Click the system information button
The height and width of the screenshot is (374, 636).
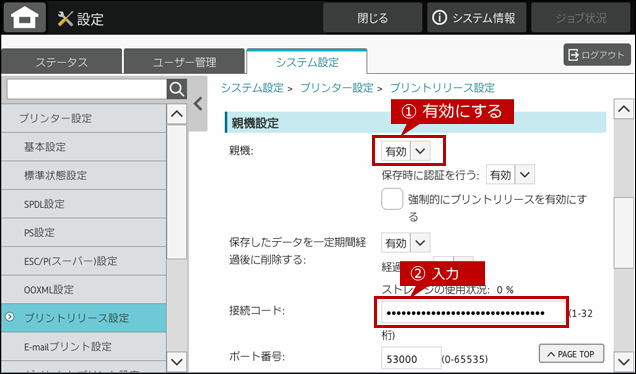[x=476, y=18]
